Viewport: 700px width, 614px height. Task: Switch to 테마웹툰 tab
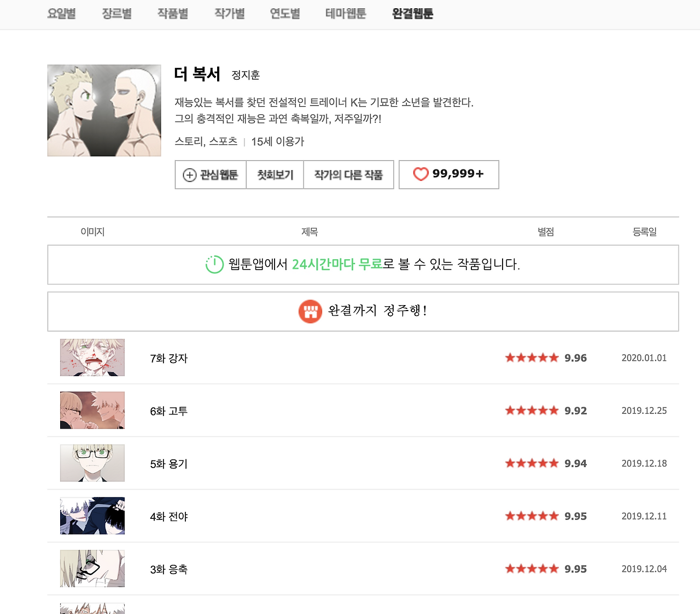coord(346,14)
